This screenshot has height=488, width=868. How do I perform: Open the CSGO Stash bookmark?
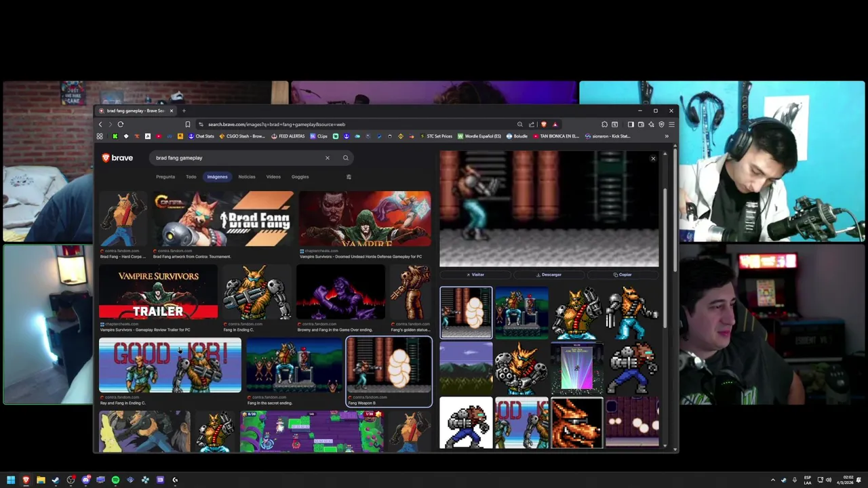pos(242,136)
